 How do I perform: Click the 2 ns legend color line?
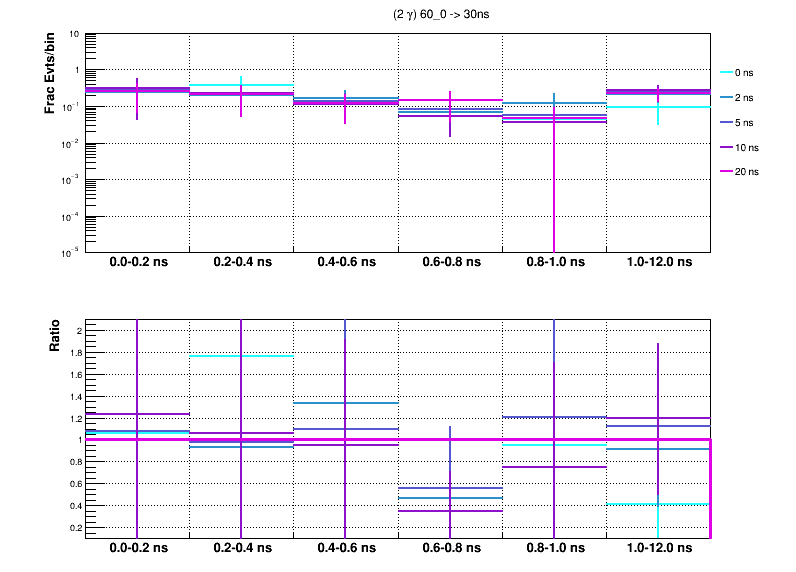(728, 98)
